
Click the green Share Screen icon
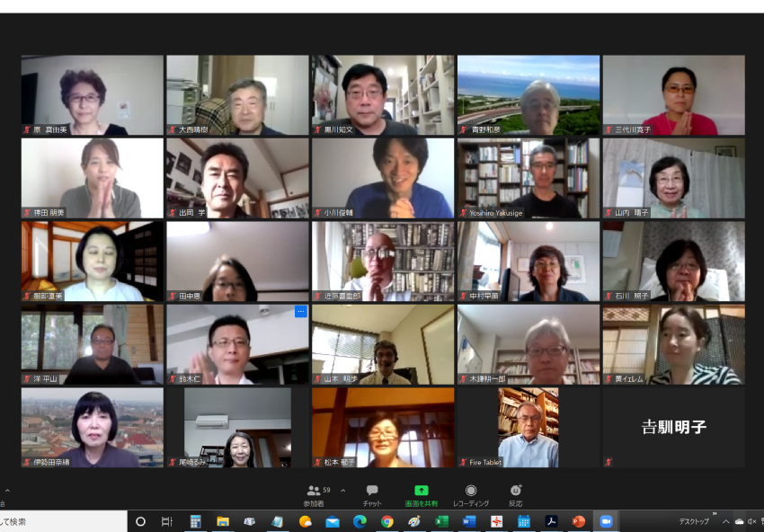pyautogui.click(x=421, y=491)
